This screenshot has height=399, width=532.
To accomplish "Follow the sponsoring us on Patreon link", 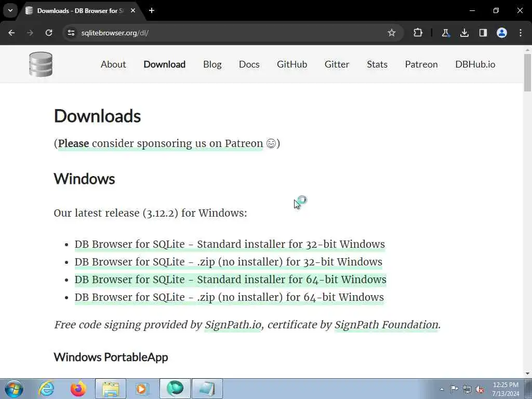I will point(161,143).
